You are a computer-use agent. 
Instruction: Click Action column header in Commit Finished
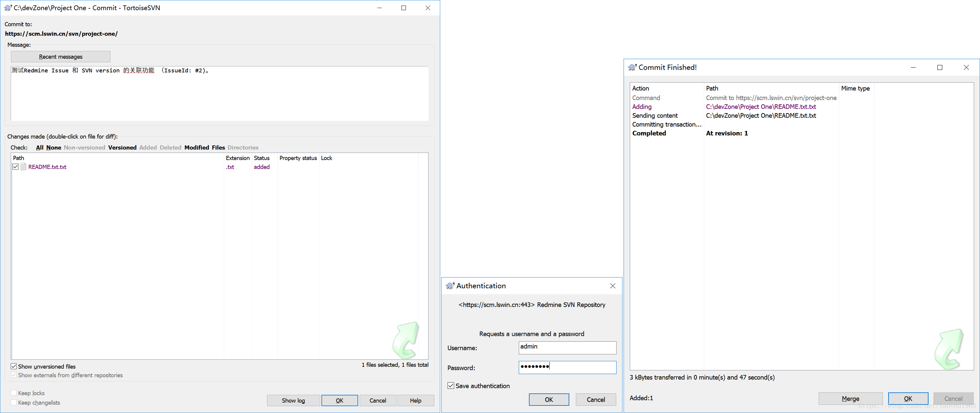coord(667,88)
